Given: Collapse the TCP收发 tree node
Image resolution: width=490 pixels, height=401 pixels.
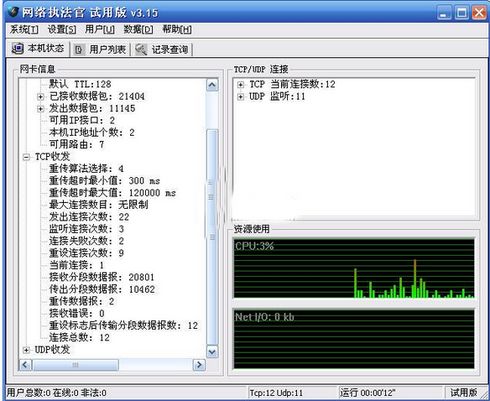Looking at the screenshot, I should (26, 157).
